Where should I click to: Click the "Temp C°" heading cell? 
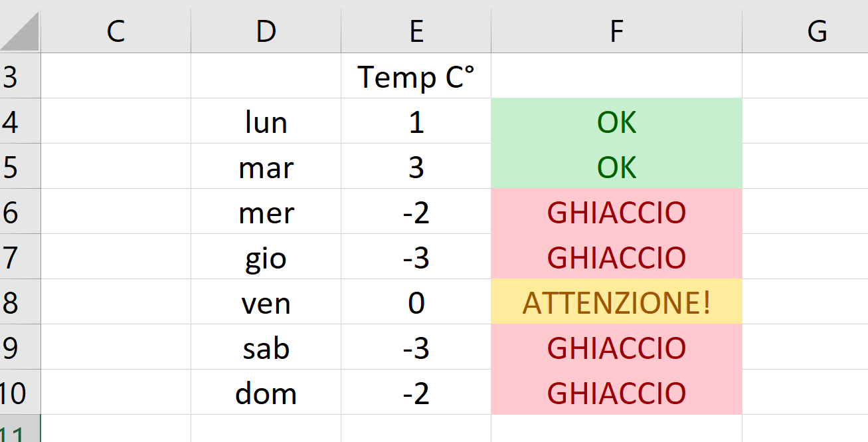(416, 76)
